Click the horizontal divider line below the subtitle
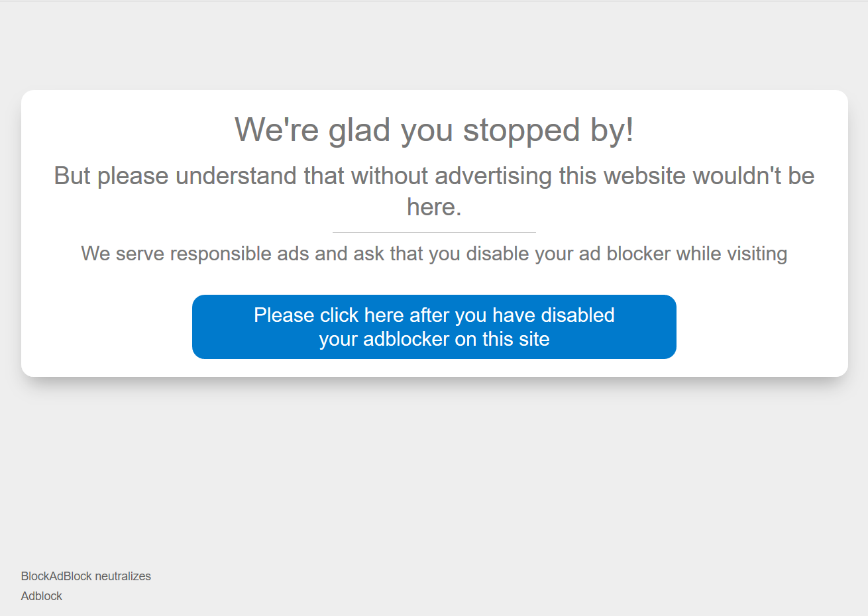 [434, 231]
